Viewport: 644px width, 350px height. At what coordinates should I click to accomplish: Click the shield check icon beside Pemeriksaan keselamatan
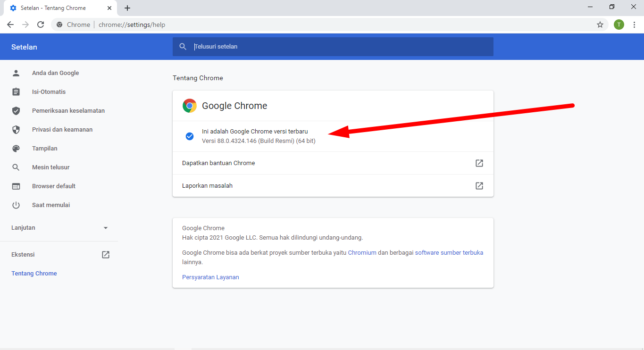[16, 111]
